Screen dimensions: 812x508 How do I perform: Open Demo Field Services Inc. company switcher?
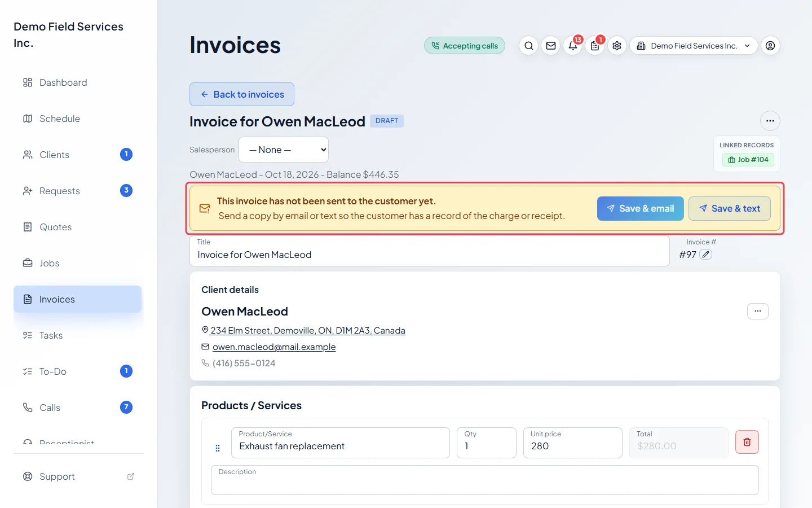point(694,46)
